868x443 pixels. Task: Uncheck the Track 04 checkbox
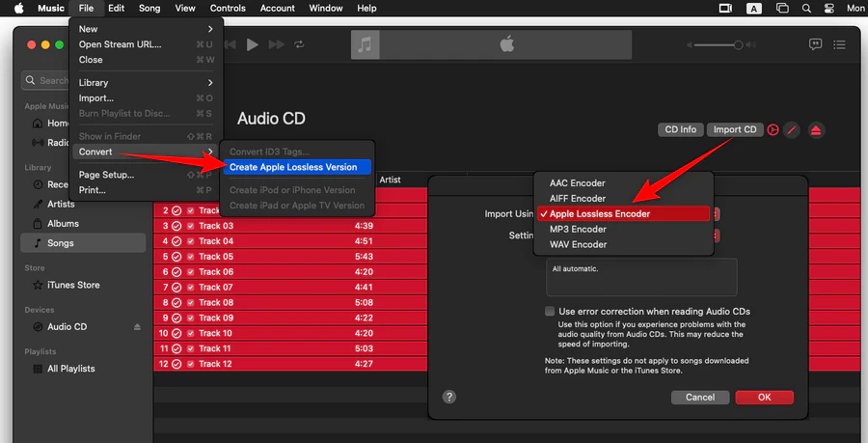190,241
